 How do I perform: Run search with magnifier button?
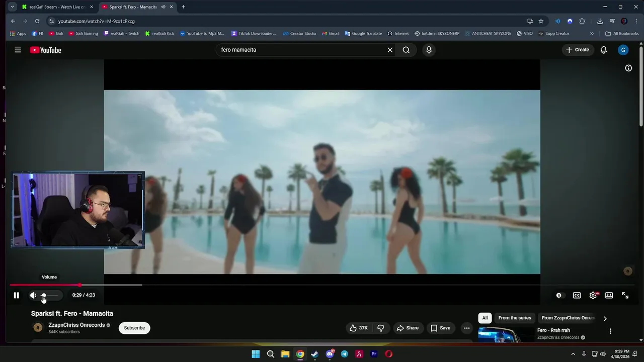[406, 50]
